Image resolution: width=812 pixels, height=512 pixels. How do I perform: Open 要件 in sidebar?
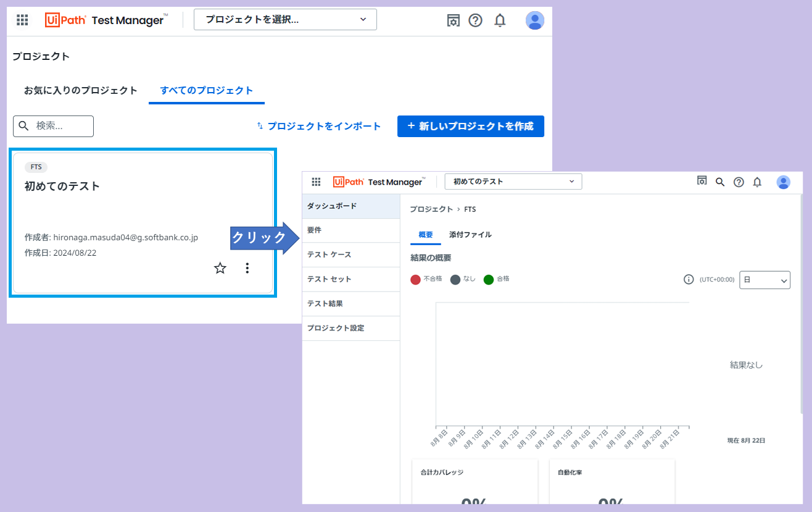tap(351, 230)
